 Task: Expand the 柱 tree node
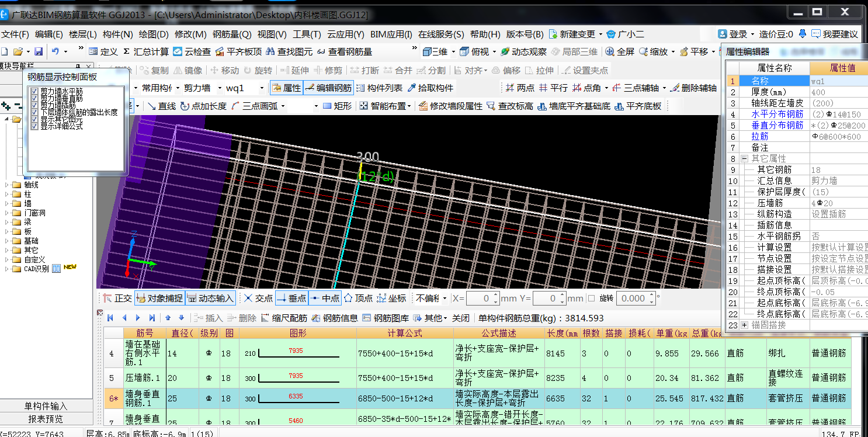pyautogui.click(x=7, y=194)
